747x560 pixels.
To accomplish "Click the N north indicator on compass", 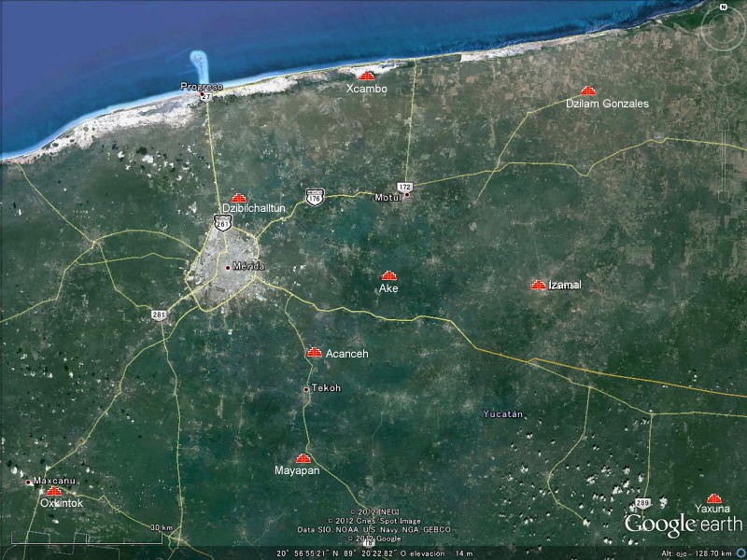I will pyautogui.click(x=722, y=7).
